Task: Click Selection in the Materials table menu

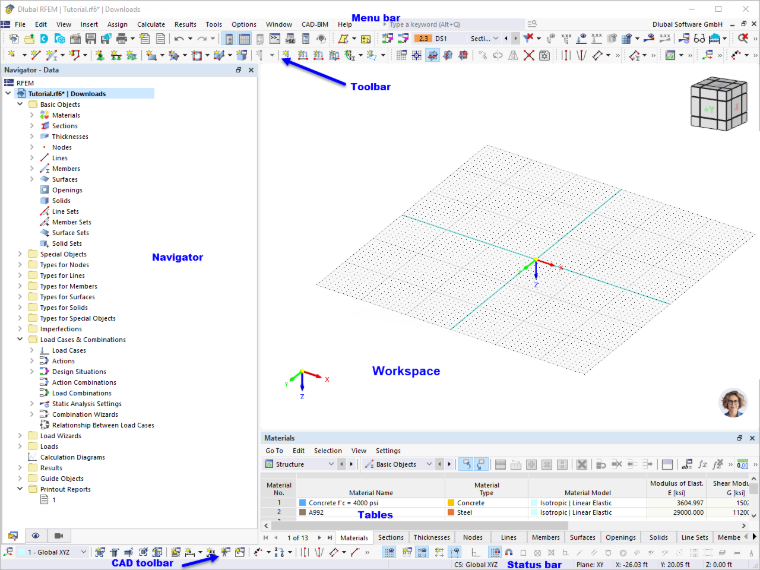Action: coord(328,451)
